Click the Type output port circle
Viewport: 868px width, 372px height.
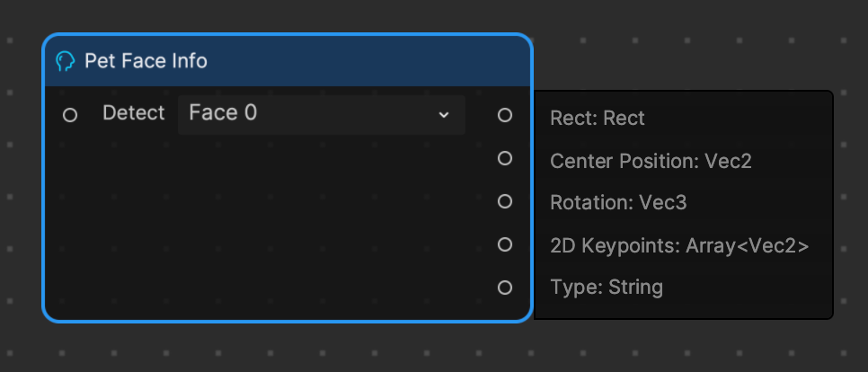point(504,288)
